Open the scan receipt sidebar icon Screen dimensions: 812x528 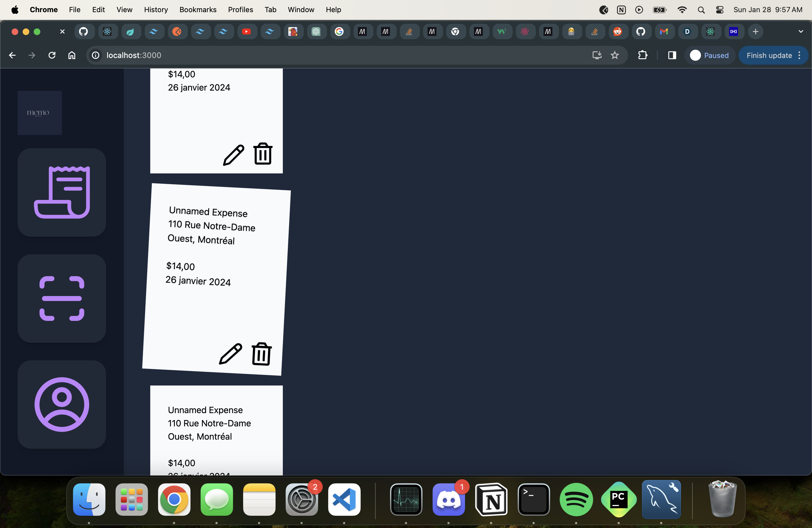62,299
